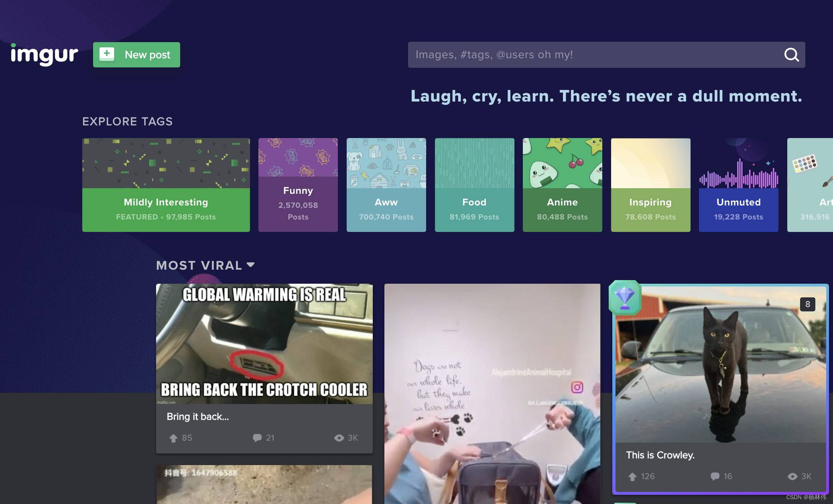833x504 pixels.
Task: Open comments on 'This is Crowley.' post
Action: click(x=715, y=476)
